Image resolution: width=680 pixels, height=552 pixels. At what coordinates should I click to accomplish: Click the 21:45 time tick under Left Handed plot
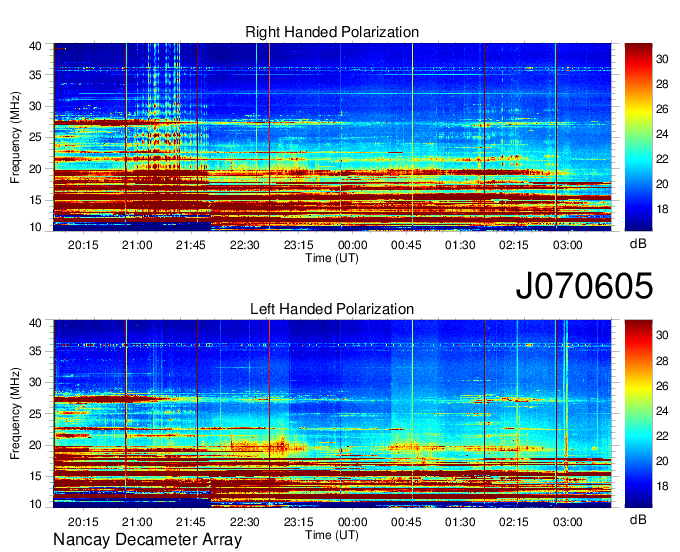point(191,522)
